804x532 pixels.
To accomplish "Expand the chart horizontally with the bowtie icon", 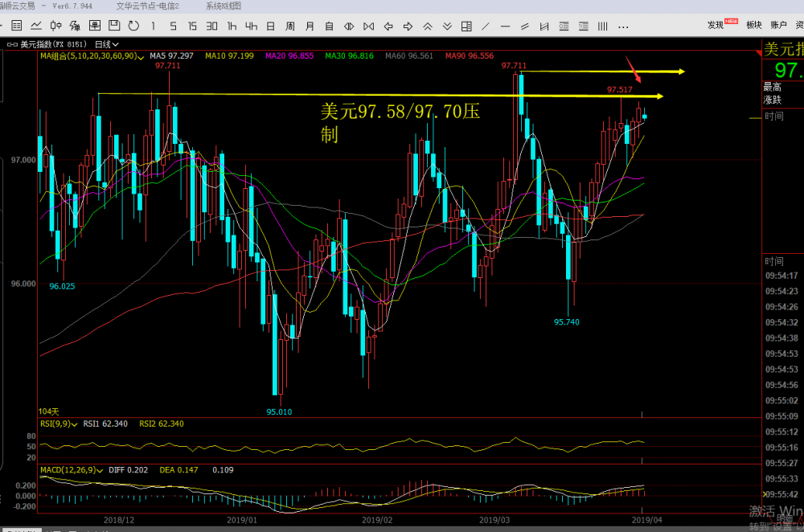I will [x=369, y=27].
